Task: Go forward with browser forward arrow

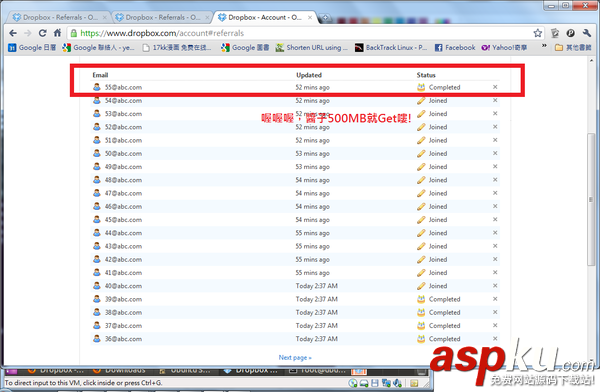Action: [x=28, y=33]
